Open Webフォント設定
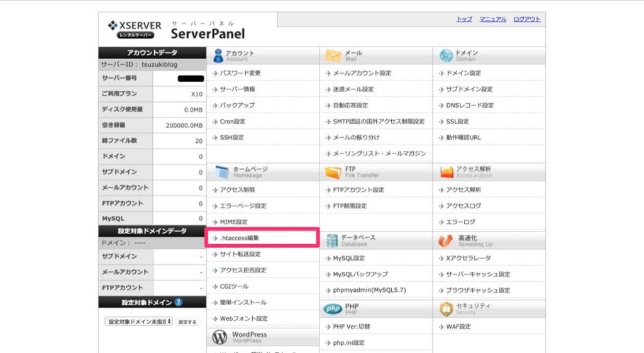 coord(244,318)
